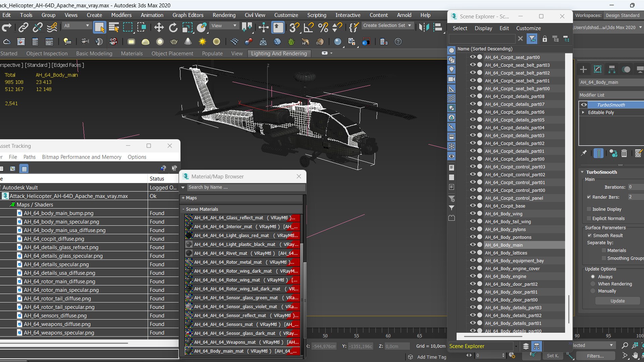Viewport: 644px width, 362px height.
Task: Switch to Lighting And Rendering ribbon tab
Action: coord(279,53)
